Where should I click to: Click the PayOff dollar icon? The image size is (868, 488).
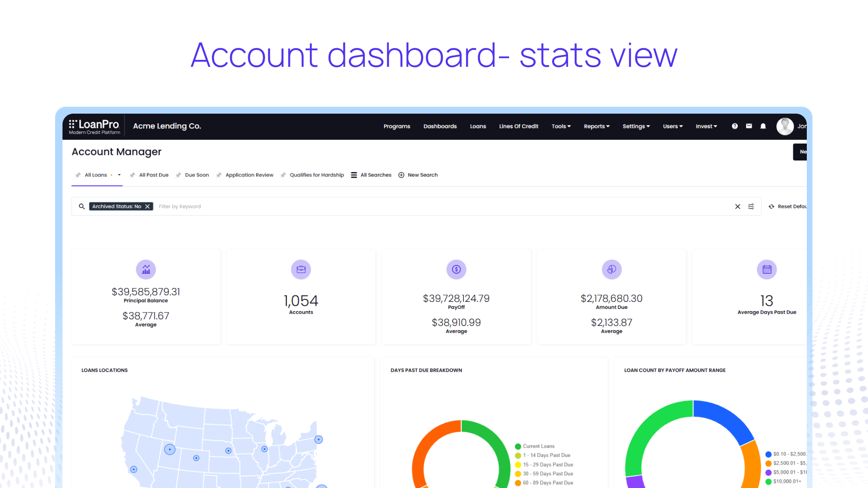pyautogui.click(x=456, y=269)
